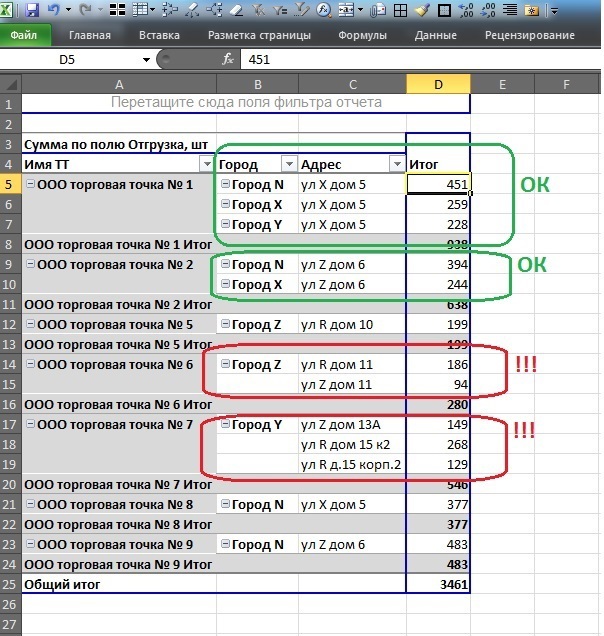Click grand total value 3461
This screenshot has width=604, height=636.
[x=438, y=584]
